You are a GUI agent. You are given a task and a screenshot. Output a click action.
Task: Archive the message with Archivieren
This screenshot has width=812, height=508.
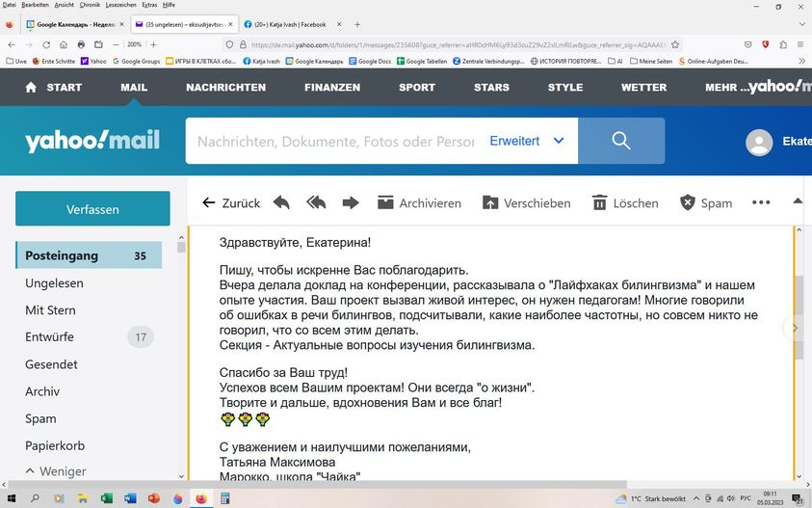419,203
